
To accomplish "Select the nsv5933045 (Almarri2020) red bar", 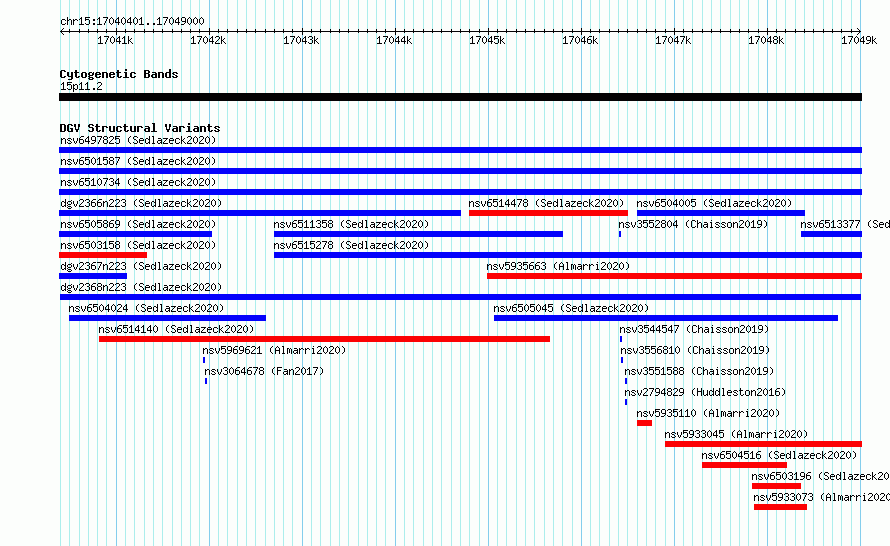I will click(x=763, y=444).
